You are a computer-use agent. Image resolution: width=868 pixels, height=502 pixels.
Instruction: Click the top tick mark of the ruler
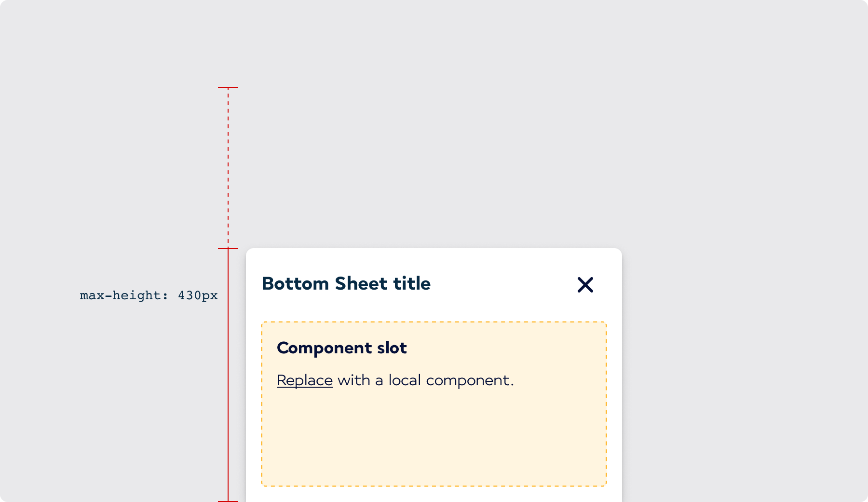pos(228,87)
